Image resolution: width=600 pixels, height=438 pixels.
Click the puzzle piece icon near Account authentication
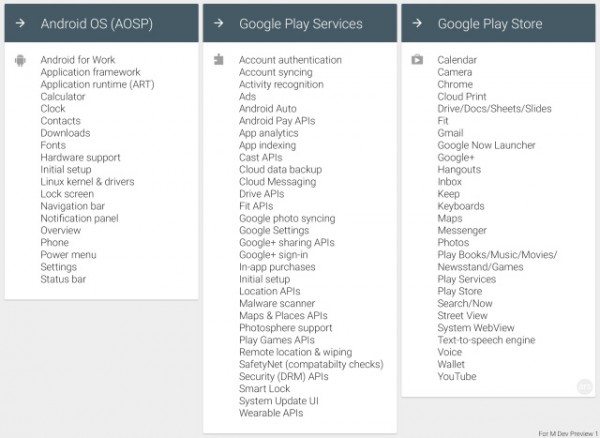[x=219, y=61]
